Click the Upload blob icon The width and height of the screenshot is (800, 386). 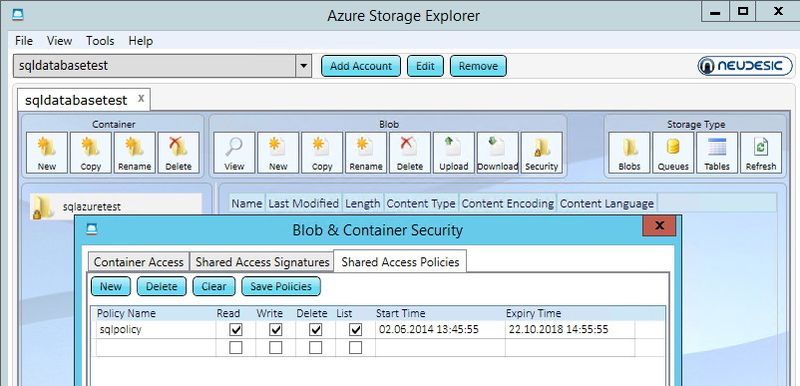[x=454, y=153]
